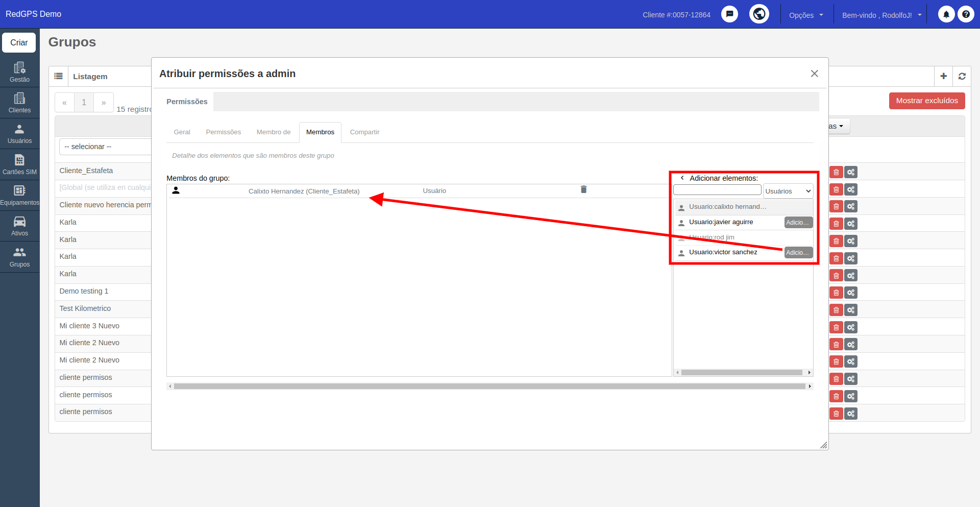980x507 pixels.
Task: Add Usuario:javier aguirre with Adicionar button
Action: point(798,222)
